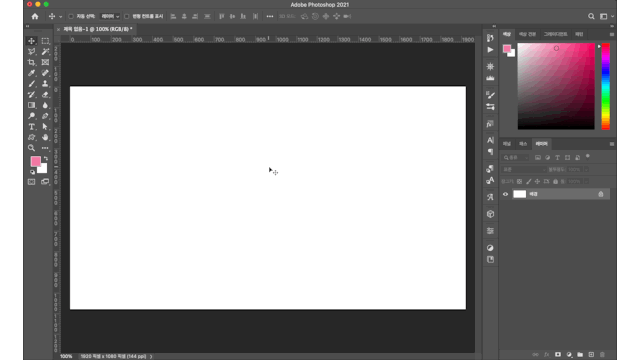This screenshot has width=640, height=360.
Task: Open the search icon in options bar
Action: 591,16
